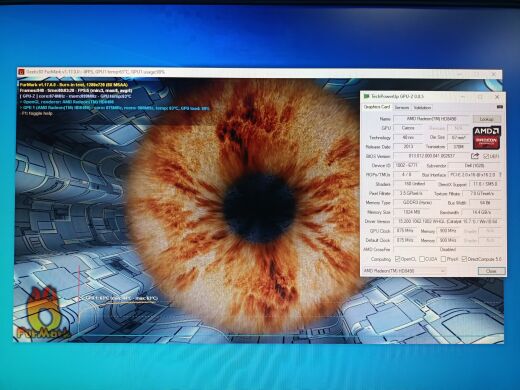Click the Transistors value field
This screenshot has width=520, height=390.
pos(458,147)
